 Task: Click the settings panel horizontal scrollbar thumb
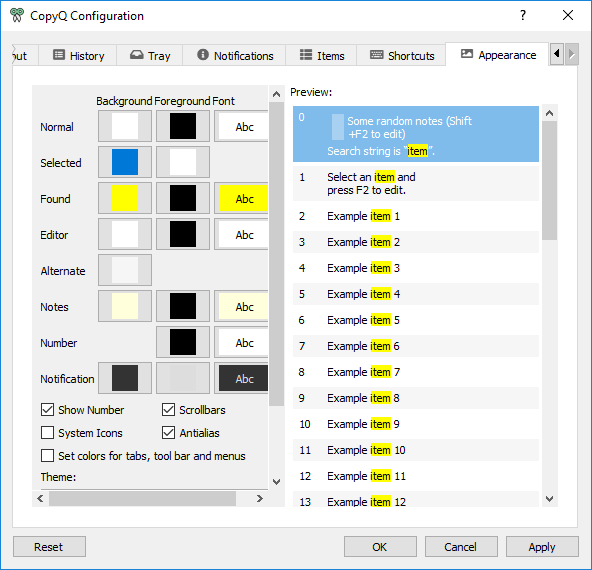point(143,498)
